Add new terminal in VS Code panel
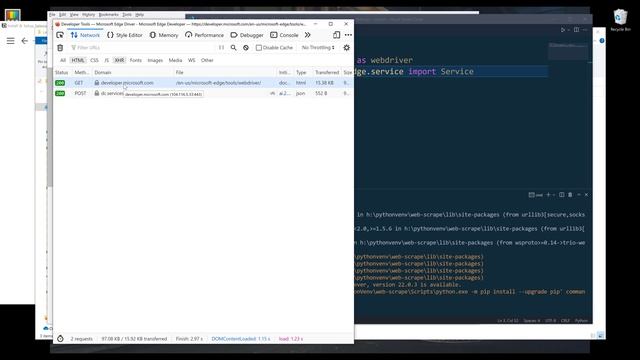Screen dimensions: 640x360 [548, 195]
